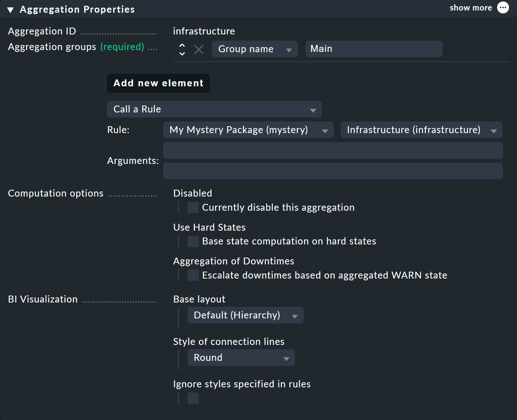Click the move down arrow for group
Image resolution: width=517 pixels, height=420 pixels.
[182, 53]
